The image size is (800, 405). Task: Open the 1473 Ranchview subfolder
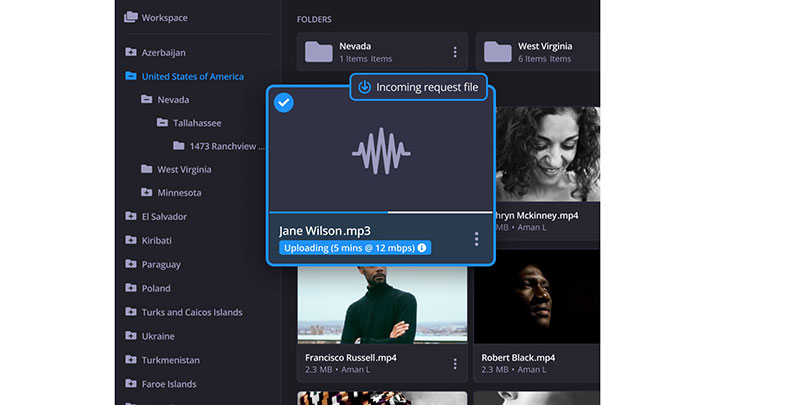click(x=227, y=146)
